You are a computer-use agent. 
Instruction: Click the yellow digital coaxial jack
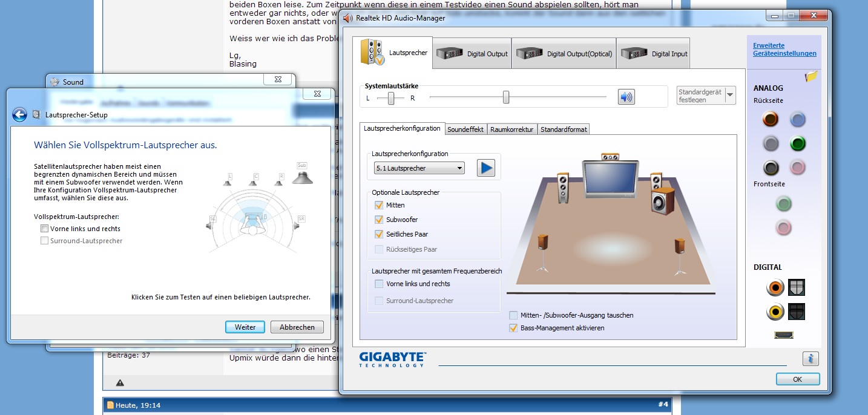tap(775, 312)
